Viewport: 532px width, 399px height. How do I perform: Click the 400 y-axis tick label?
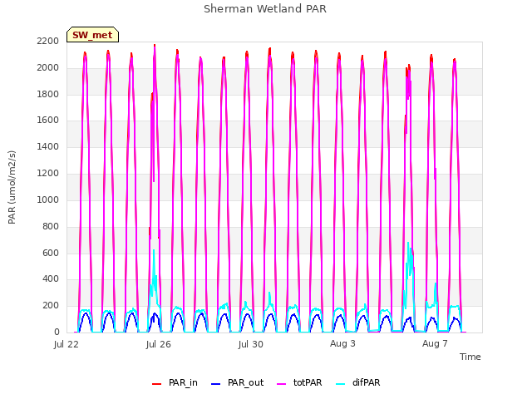51,279
